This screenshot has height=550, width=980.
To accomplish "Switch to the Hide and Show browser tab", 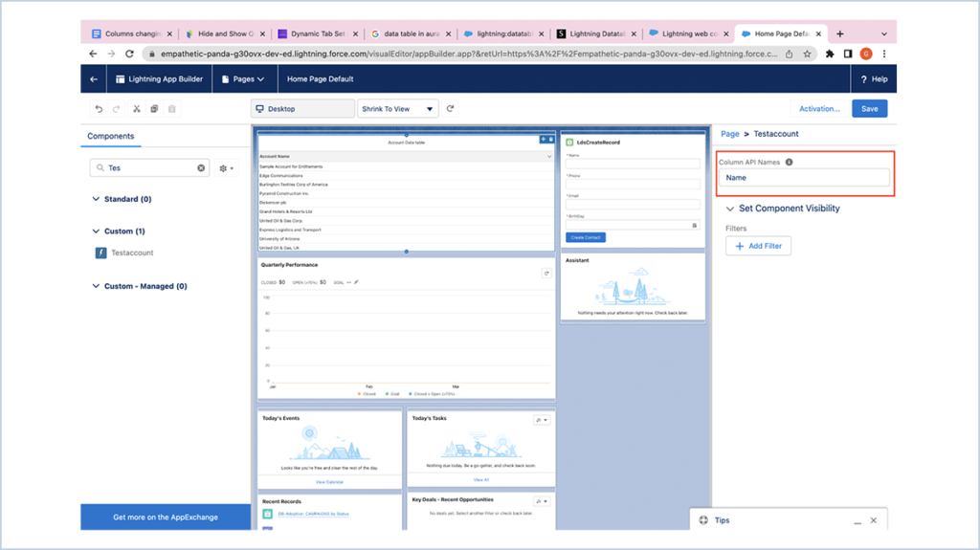I will click(x=225, y=33).
